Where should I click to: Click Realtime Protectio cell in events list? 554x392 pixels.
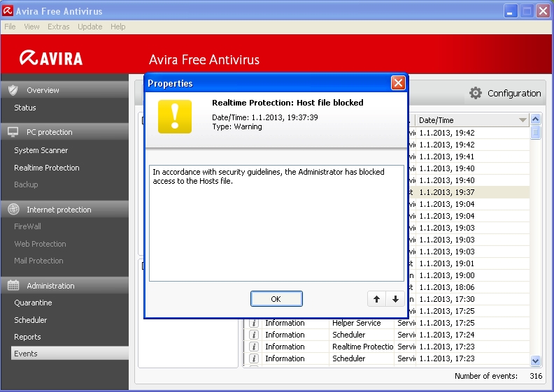[363, 347]
